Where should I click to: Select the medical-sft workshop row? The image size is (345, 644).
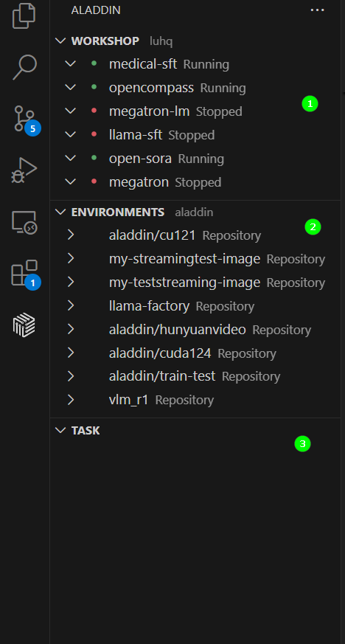pyautogui.click(x=195, y=64)
